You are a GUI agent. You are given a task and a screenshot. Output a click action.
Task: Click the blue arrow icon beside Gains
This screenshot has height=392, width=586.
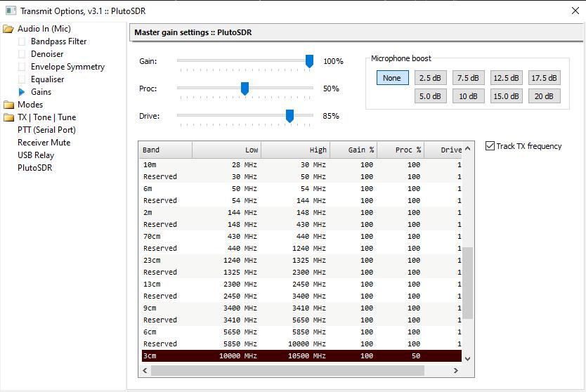coord(22,92)
